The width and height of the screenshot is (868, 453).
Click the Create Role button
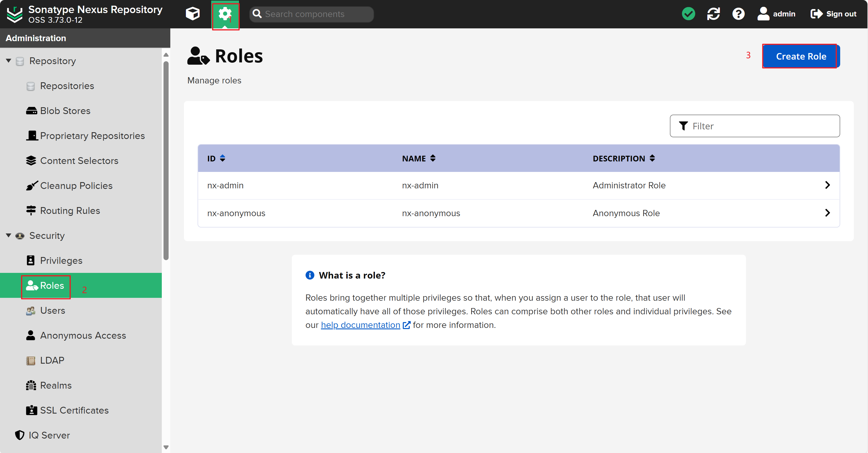point(801,56)
